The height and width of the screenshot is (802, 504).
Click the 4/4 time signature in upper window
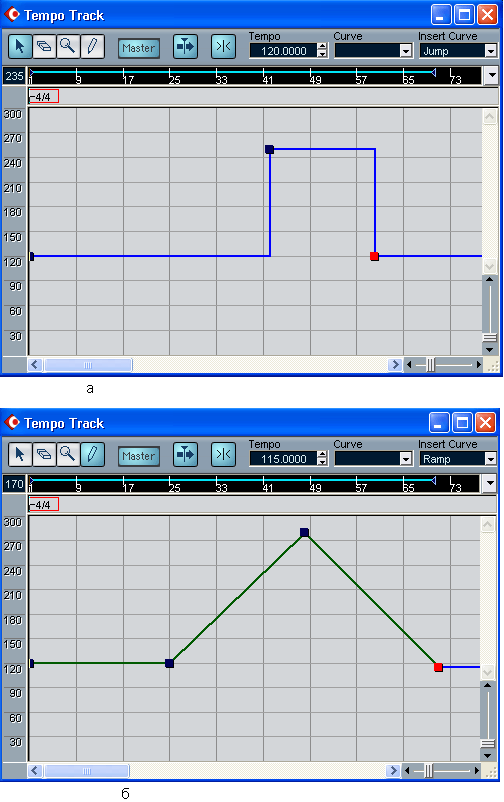click(43, 97)
